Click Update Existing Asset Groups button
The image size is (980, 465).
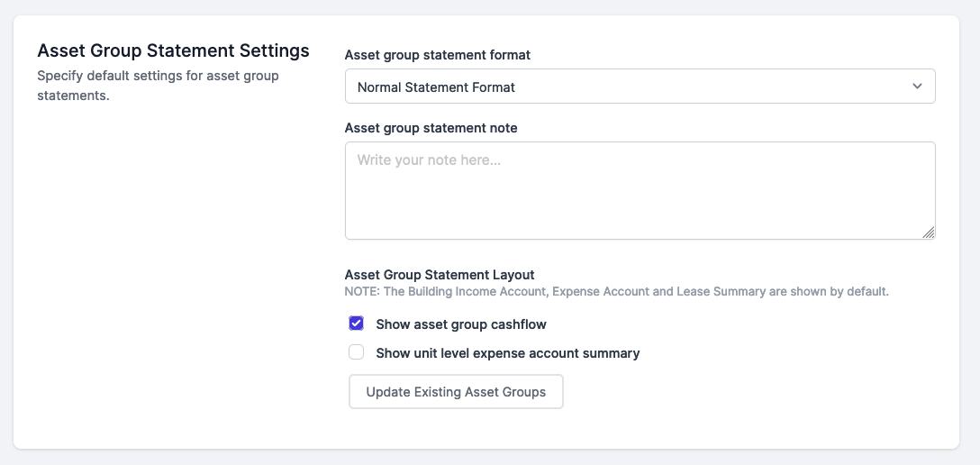[x=457, y=392]
